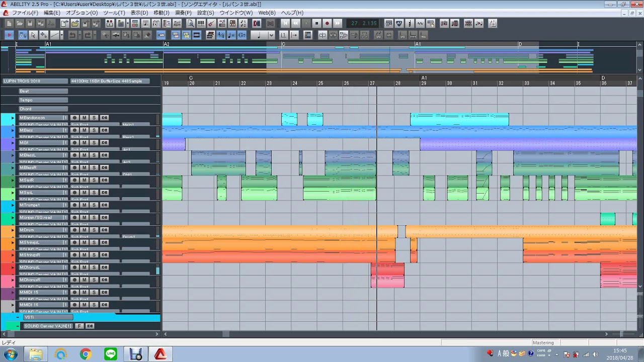
Task: Click the L1 icon in second toolbar
Action: pyautogui.click(x=283, y=35)
